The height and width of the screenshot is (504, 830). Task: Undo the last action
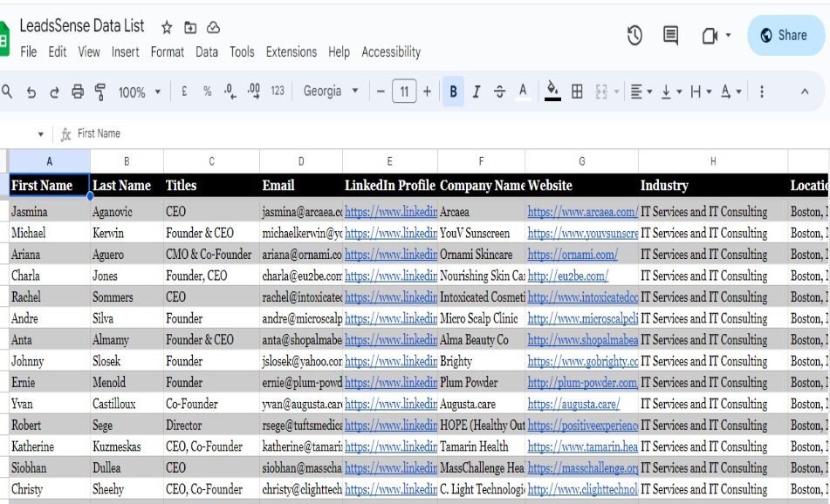click(x=31, y=92)
